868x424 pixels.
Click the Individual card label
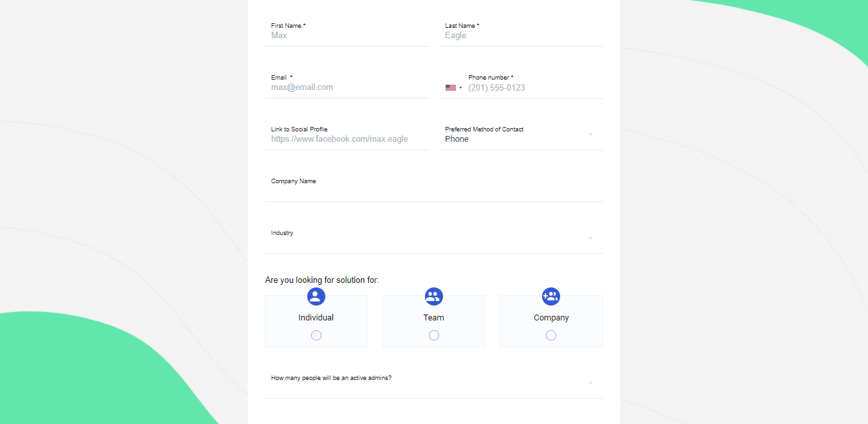tap(316, 318)
